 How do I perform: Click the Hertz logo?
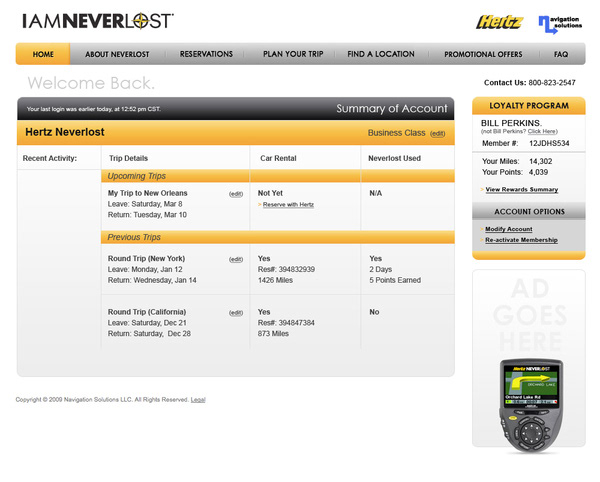click(499, 23)
